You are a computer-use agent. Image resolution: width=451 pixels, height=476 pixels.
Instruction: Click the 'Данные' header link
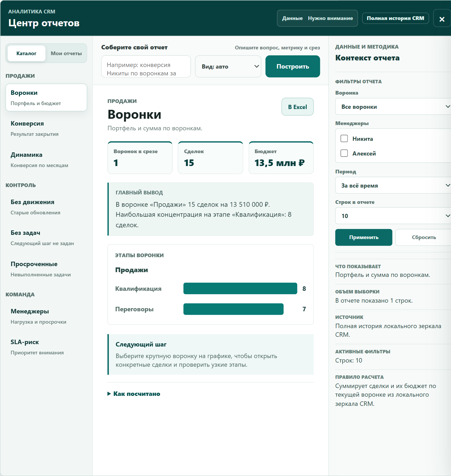[292, 18]
